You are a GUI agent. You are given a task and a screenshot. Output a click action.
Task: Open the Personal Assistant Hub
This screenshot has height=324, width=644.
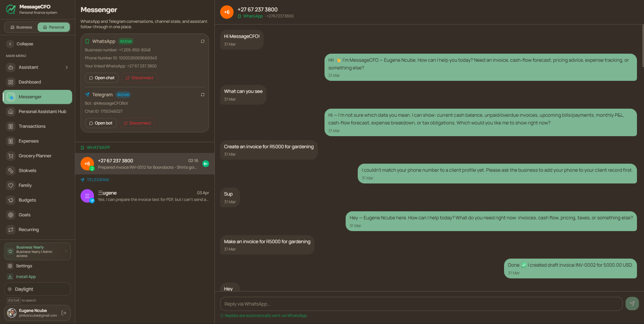42,111
